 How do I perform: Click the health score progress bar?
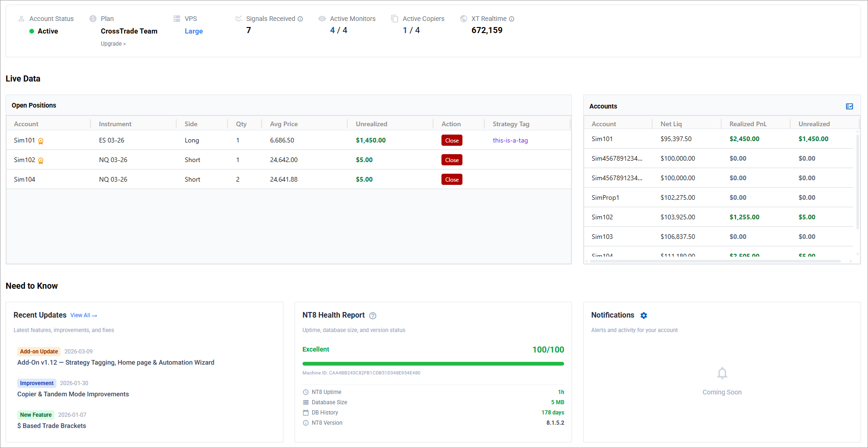[x=433, y=364]
